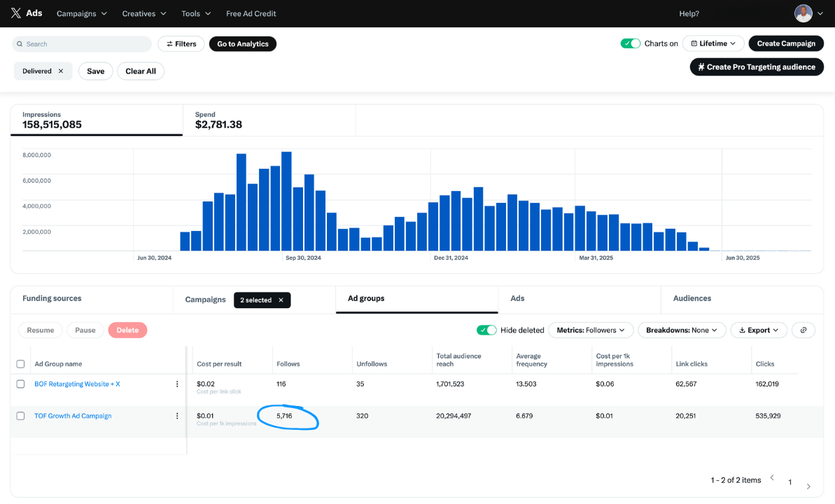
Task: Click the X Ads logo
Action: 24,13
